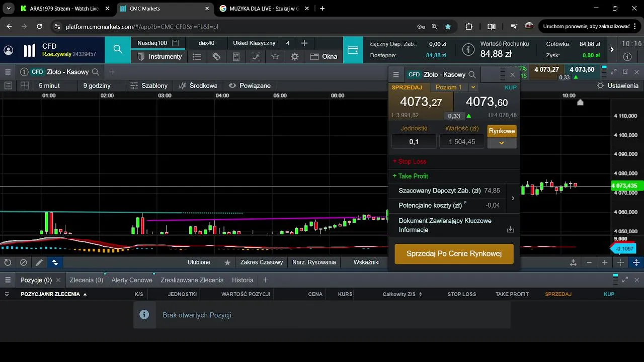Click the chart refresh reset icon

click(8, 262)
